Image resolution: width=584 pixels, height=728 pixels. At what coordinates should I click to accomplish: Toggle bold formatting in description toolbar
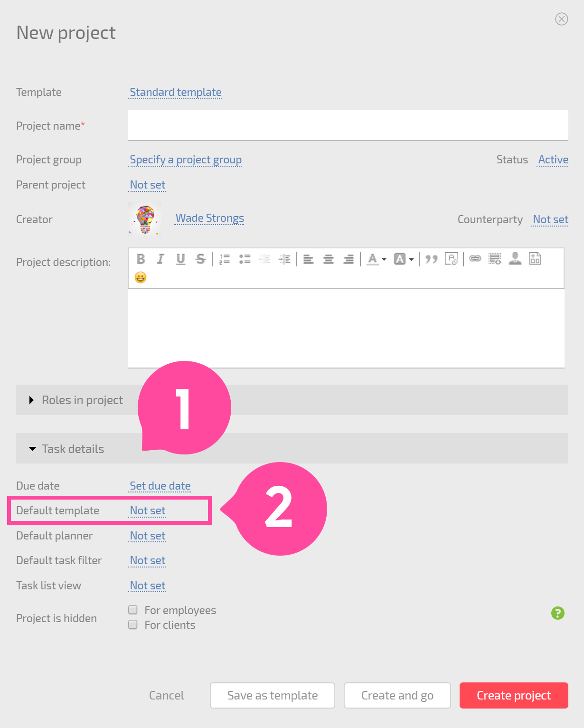pyautogui.click(x=141, y=259)
